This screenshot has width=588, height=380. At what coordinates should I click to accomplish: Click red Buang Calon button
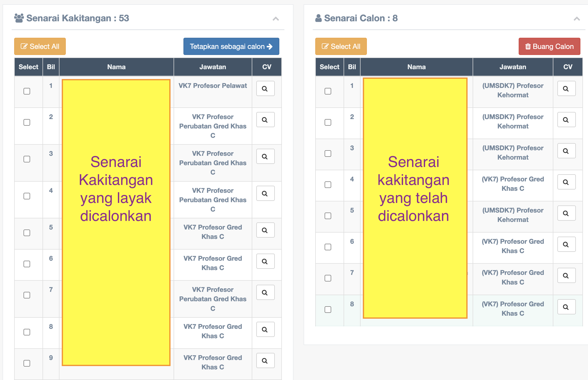(x=549, y=46)
